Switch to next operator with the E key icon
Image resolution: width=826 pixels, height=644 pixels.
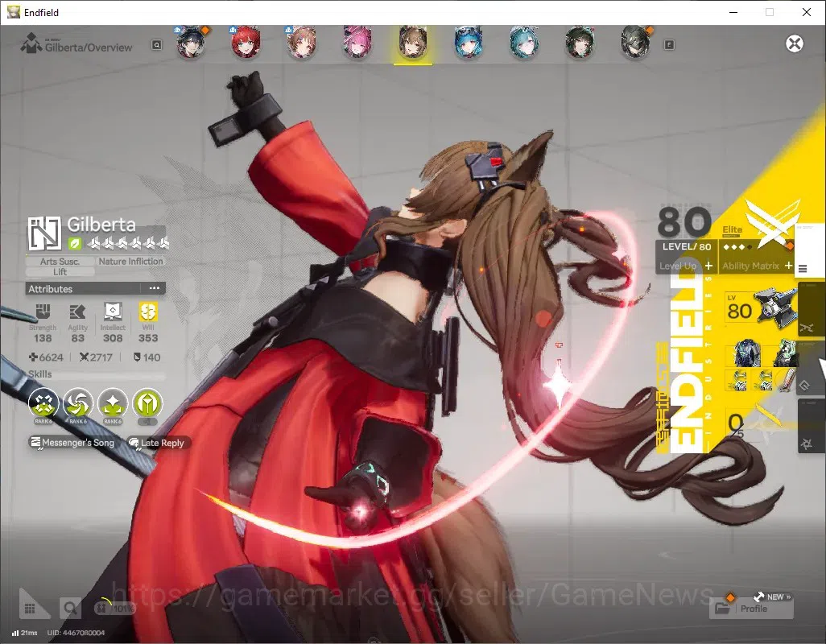pyautogui.click(x=669, y=45)
